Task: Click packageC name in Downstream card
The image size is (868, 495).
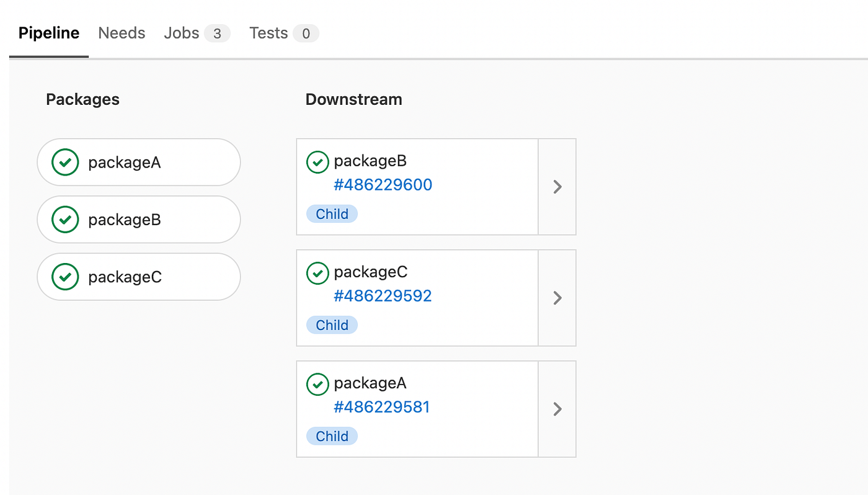Action: click(371, 272)
